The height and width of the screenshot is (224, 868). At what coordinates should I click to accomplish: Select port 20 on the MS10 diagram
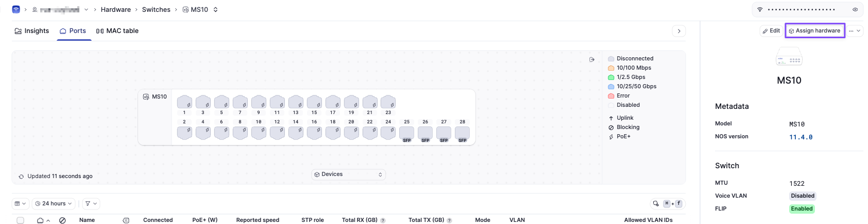(351, 133)
